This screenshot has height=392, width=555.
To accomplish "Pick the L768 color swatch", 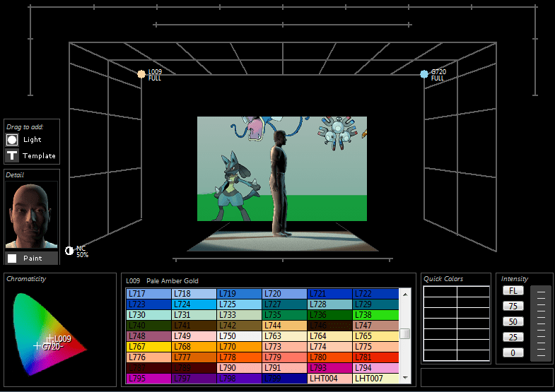I will coord(194,346).
